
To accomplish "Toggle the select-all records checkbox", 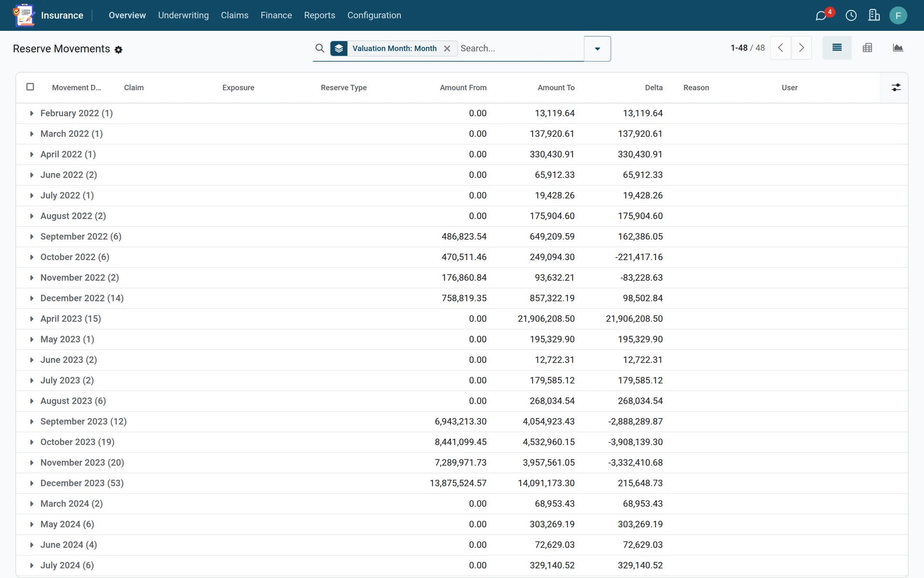I will [30, 87].
